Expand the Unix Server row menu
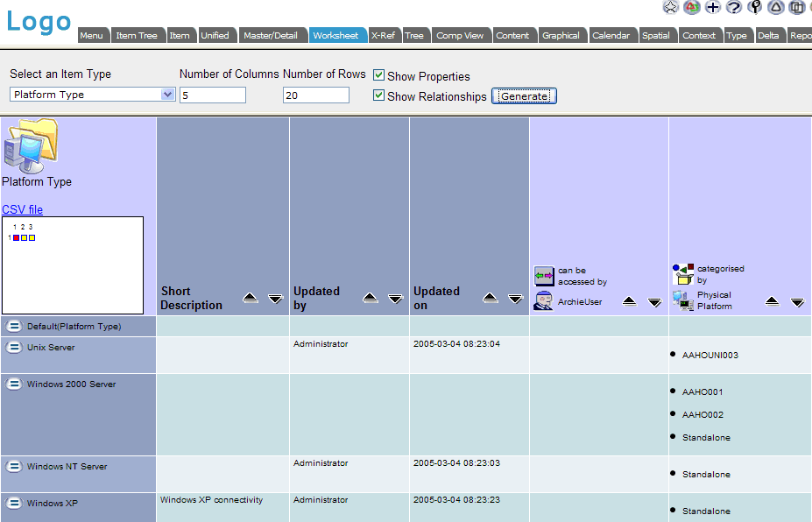 coord(14,348)
